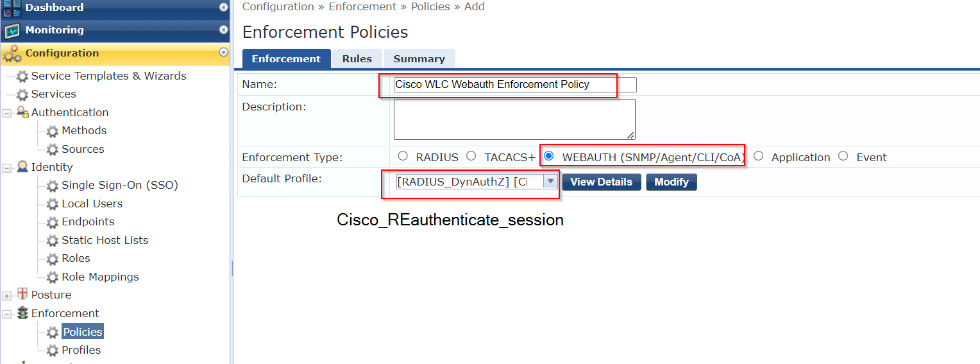Click the Monitoring panel icon
The height and width of the screenshot is (364, 980).
[x=12, y=31]
